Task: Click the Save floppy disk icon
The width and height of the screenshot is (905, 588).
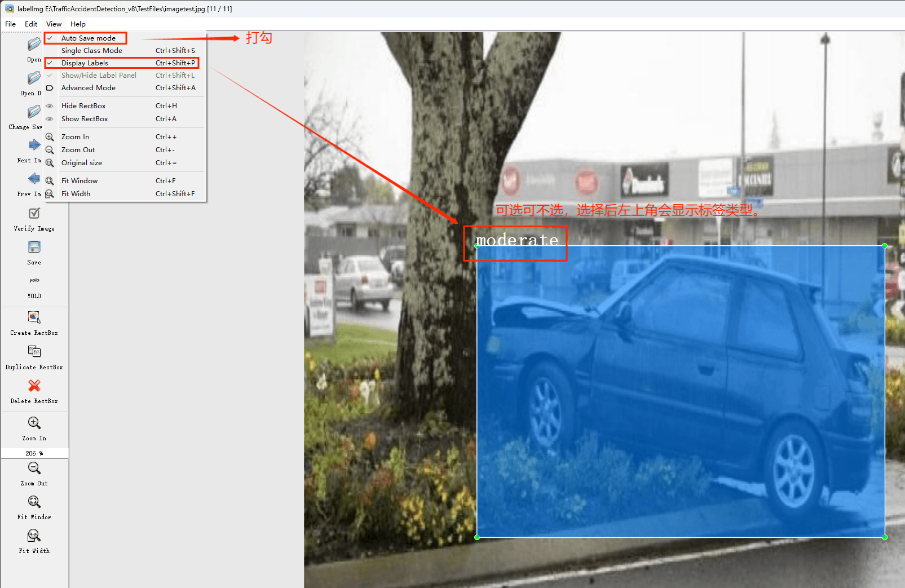Action: tap(34, 247)
